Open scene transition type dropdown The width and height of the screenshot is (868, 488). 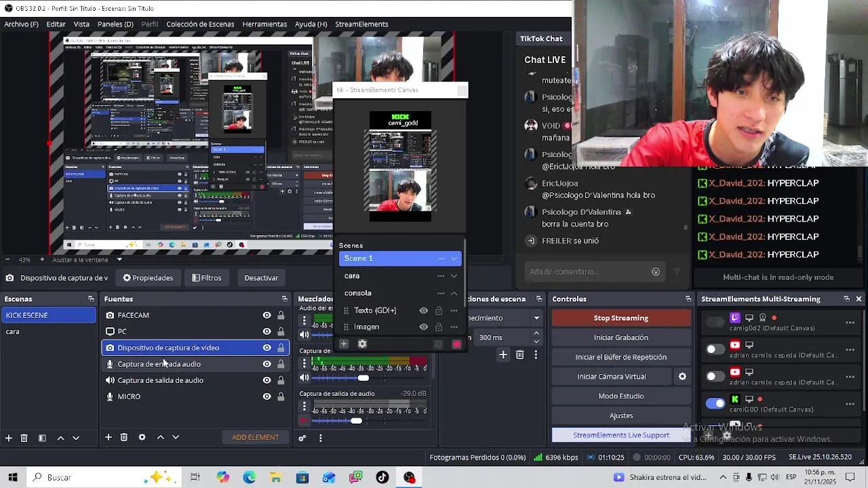tap(536, 318)
